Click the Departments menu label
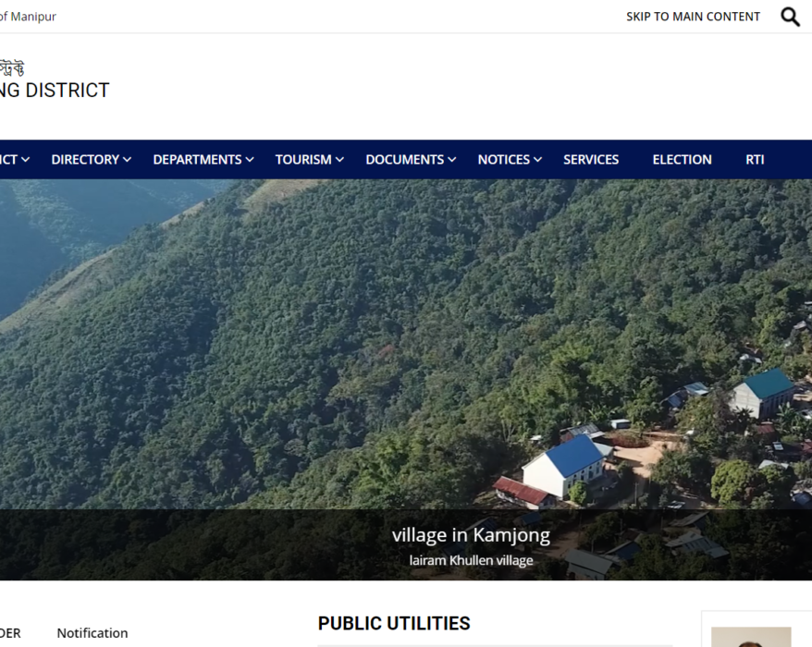 [197, 159]
